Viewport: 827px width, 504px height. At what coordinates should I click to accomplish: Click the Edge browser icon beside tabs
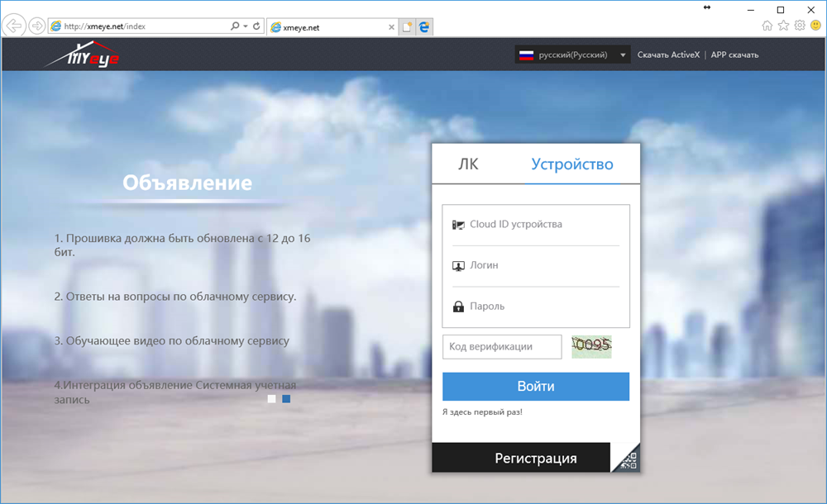[x=424, y=27]
